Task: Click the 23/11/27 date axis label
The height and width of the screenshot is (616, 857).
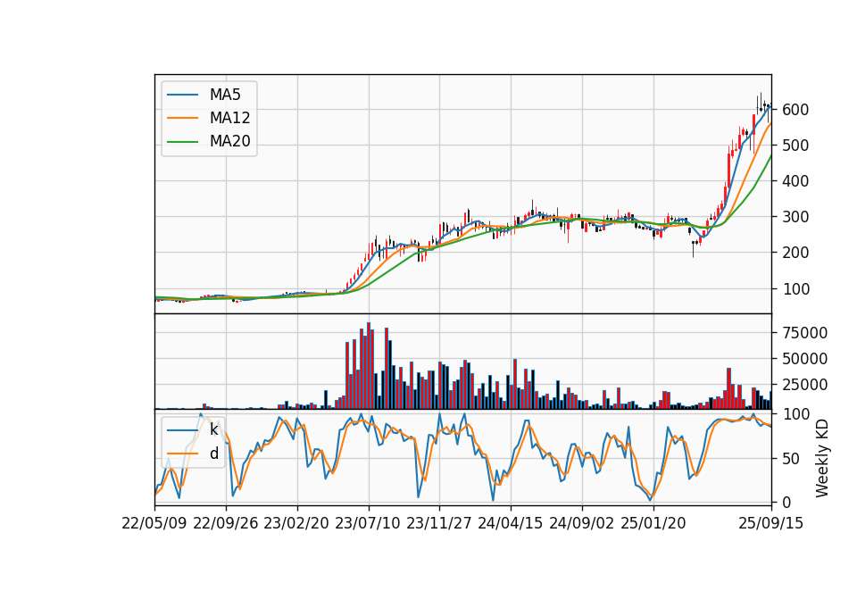Action: pyautogui.click(x=439, y=523)
